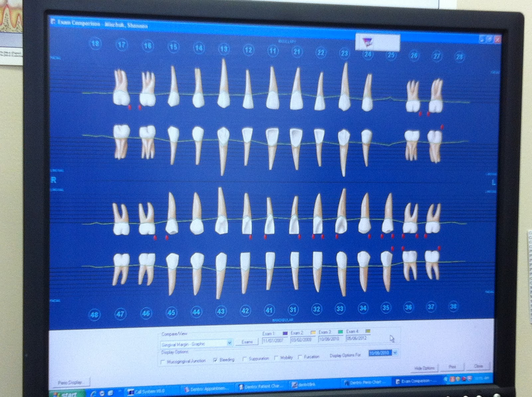
Task: Open the Compare/View Gingival Margin dropdown
Action: (x=229, y=343)
